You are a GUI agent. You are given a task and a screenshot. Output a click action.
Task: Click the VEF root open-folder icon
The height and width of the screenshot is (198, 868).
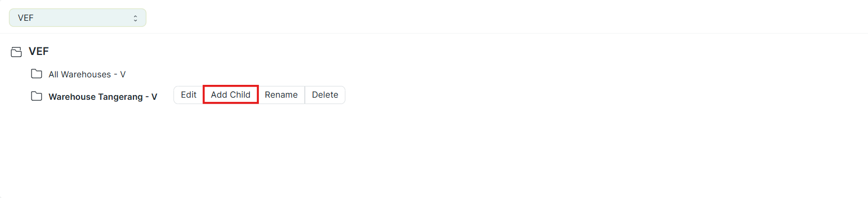pyautogui.click(x=17, y=52)
